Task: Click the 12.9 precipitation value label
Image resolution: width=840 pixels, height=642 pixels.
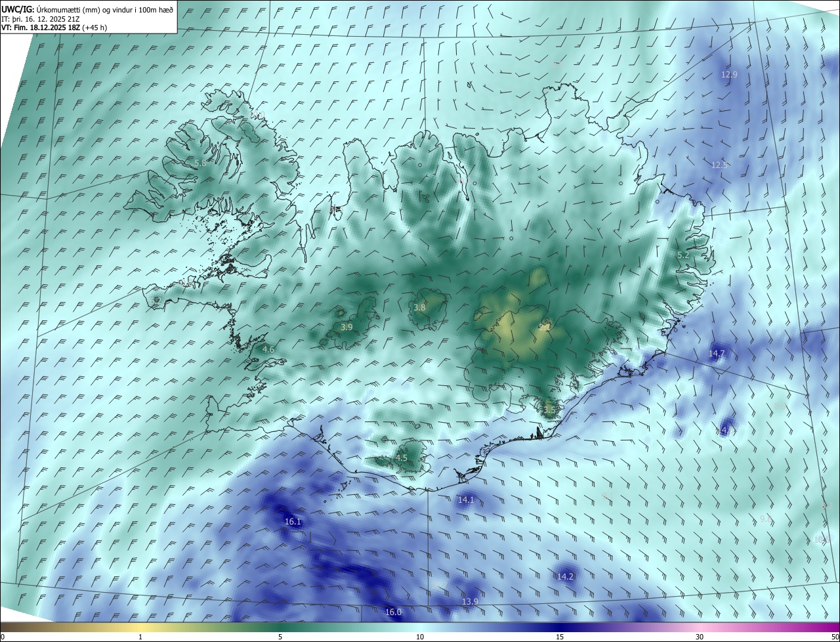Action: point(729,75)
